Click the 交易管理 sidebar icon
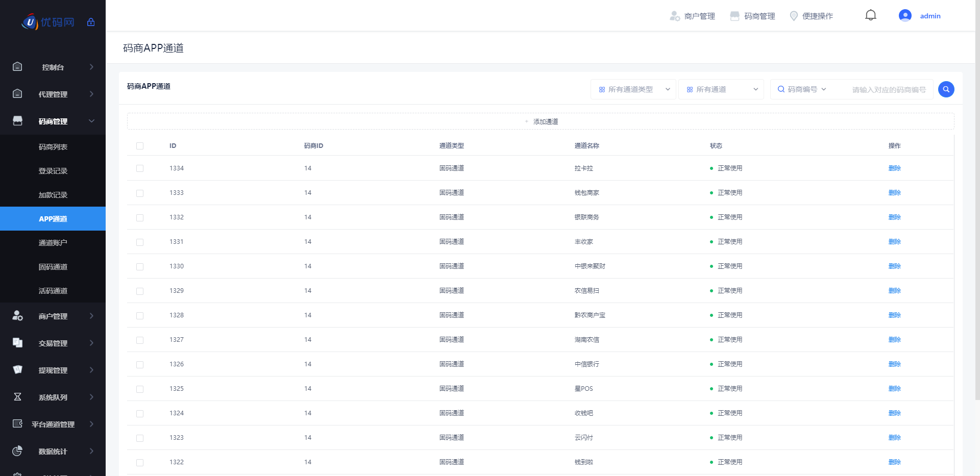 17,343
